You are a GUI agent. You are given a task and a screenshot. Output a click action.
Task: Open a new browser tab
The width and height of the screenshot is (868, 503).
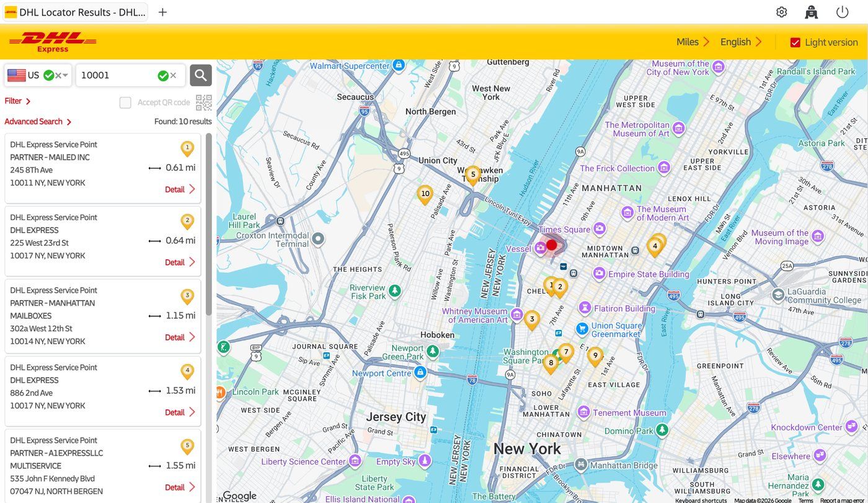click(162, 12)
